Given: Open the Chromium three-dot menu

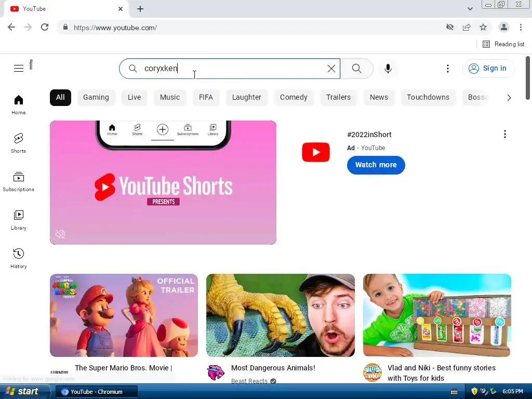Looking at the screenshot, I should point(521,27).
